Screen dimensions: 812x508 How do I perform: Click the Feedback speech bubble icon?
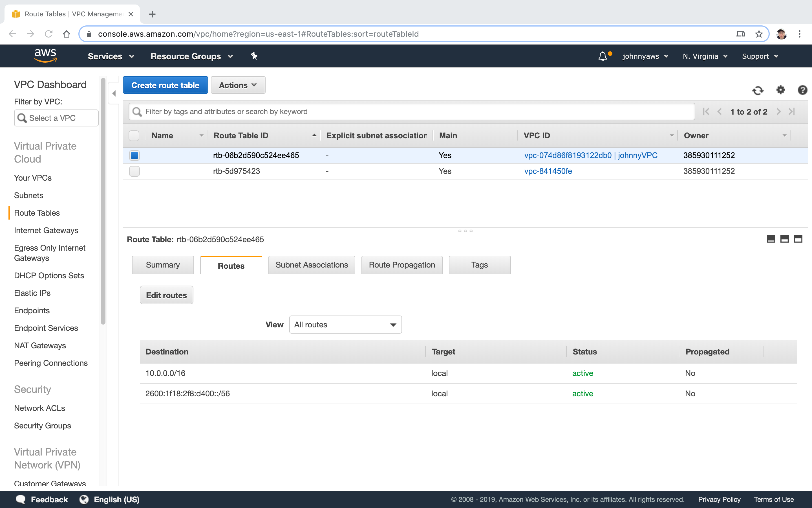(x=21, y=499)
